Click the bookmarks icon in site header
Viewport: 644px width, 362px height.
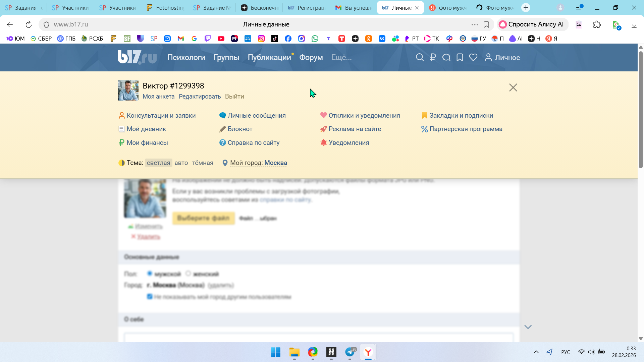point(460,58)
